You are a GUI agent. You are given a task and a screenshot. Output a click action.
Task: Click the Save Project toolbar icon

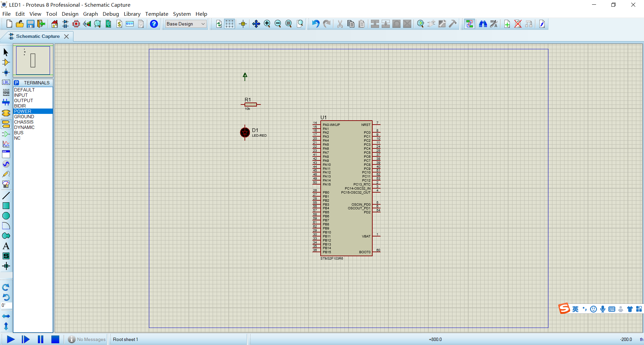(x=31, y=24)
